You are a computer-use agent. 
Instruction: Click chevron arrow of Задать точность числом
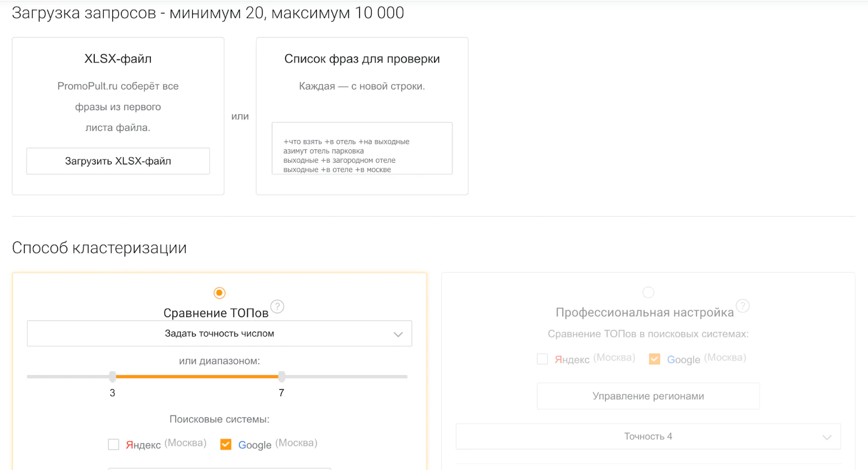point(398,334)
